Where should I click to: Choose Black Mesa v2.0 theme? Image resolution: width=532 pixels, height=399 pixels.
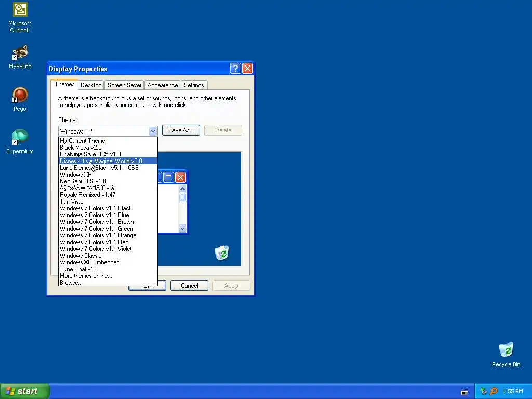pos(108,147)
